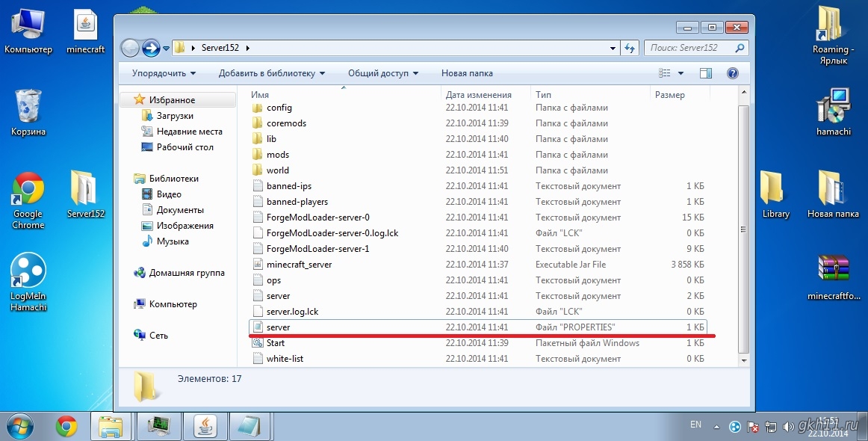Image resolution: width=868 pixels, height=441 pixels.
Task: Click the search magnifier icon
Action: point(740,48)
